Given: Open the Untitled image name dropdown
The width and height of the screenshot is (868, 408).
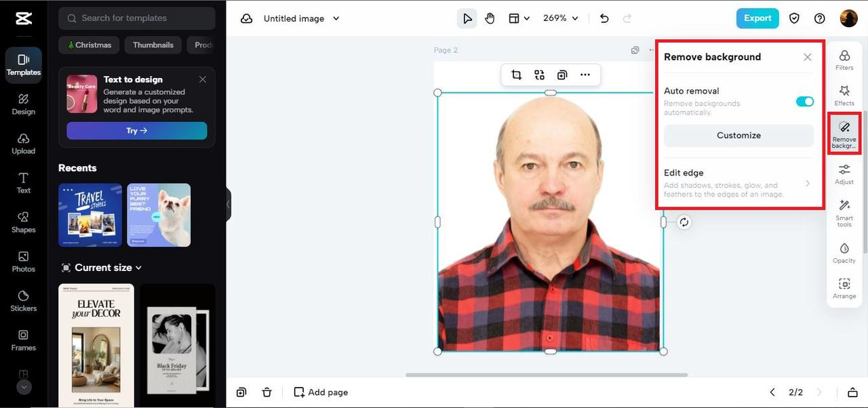Looking at the screenshot, I should (x=302, y=18).
